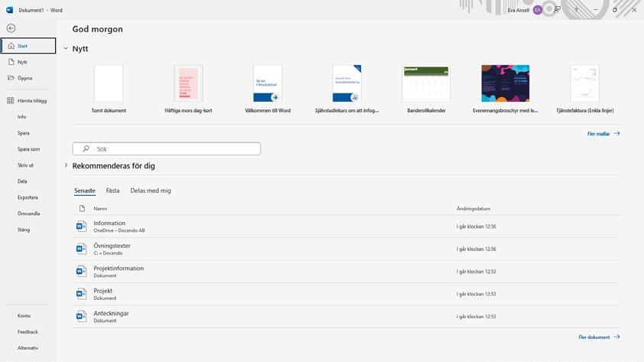Open the Start home page
Screen dimensions: 644x362
28,46
